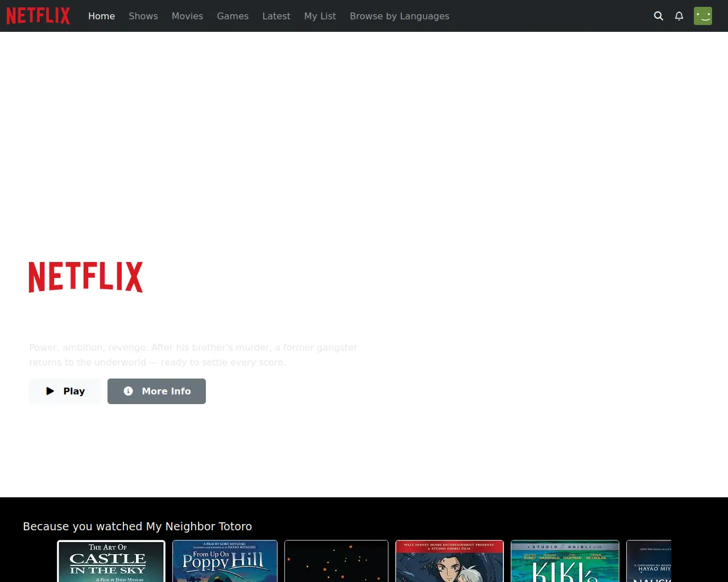This screenshot has width=728, height=582.
Task: Select the dark poster with orange dots
Action: pyautogui.click(x=336, y=561)
